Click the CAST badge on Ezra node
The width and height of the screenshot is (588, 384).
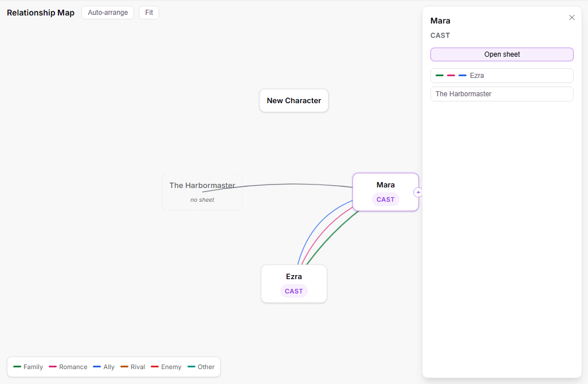click(x=293, y=291)
